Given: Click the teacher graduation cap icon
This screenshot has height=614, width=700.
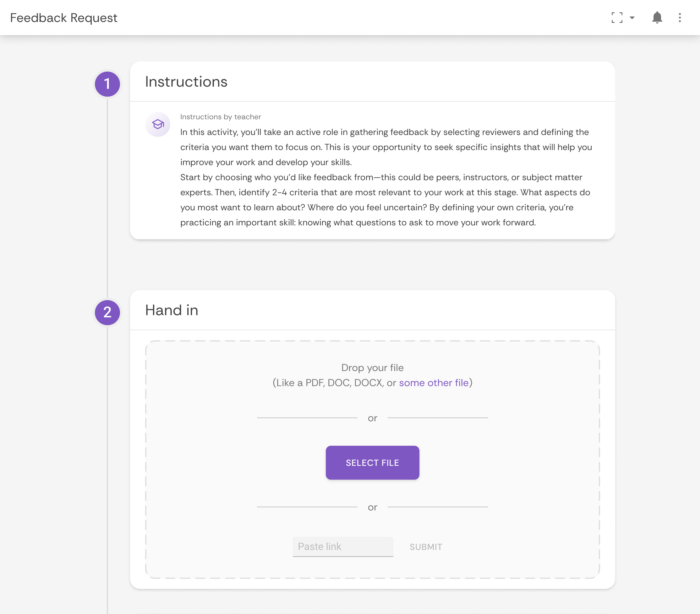Looking at the screenshot, I should 158,124.
